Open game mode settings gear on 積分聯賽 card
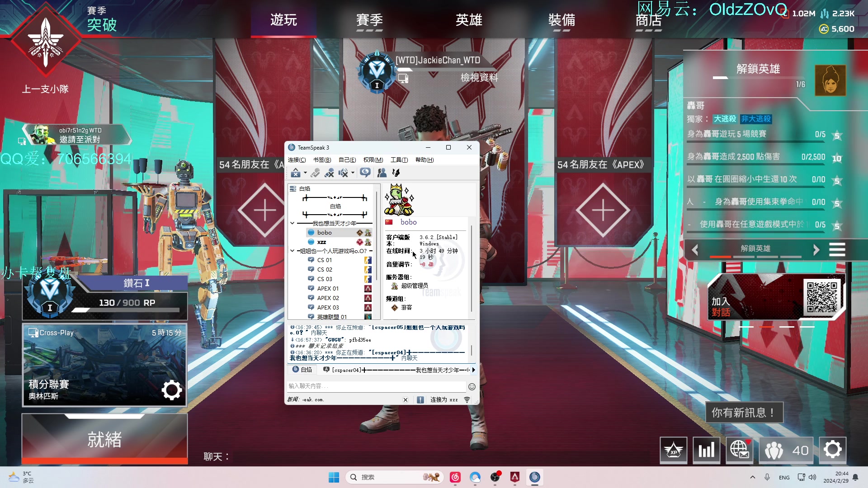 [x=172, y=390]
